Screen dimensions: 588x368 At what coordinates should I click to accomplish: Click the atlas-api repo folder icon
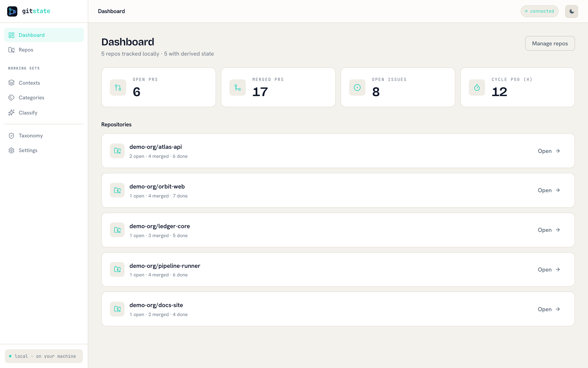(117, 151)
